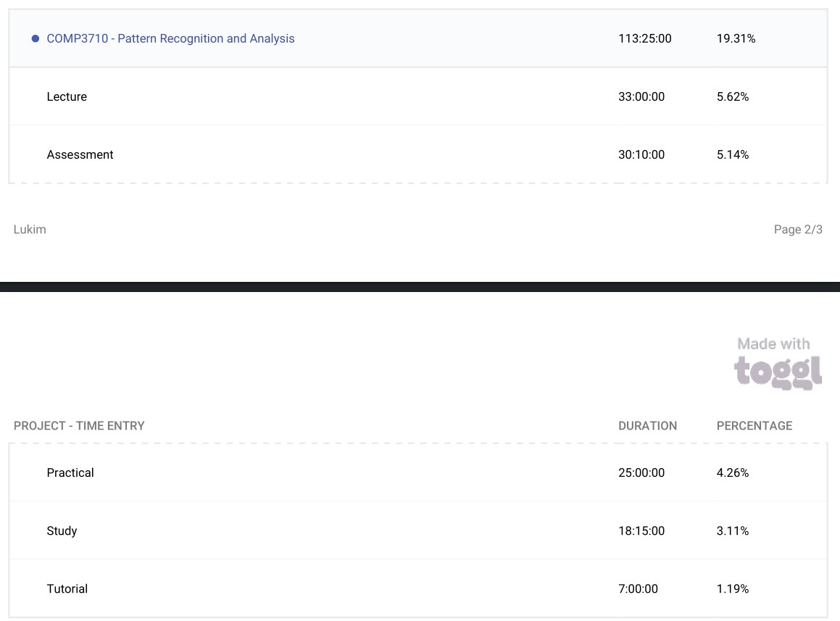
Task: Select the 30:10:00 Assessment duration value
Action: pyautogui.click(x=641, y=155)
